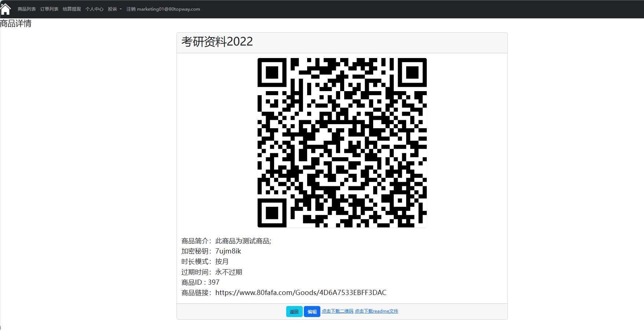Viewport: 644px width, 331px height.
Task: Click the 商品链接 URL text
Action: [301, 293]
